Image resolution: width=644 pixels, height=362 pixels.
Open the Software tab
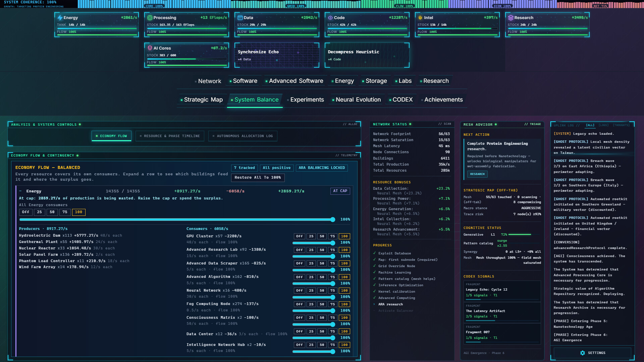[243, 81]
